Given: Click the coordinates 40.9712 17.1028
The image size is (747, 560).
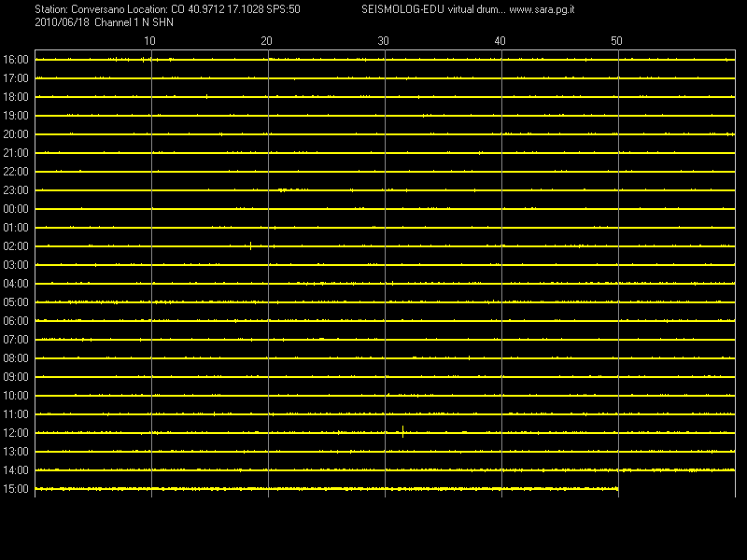Looking at the screenshot, I should [224, 9].
